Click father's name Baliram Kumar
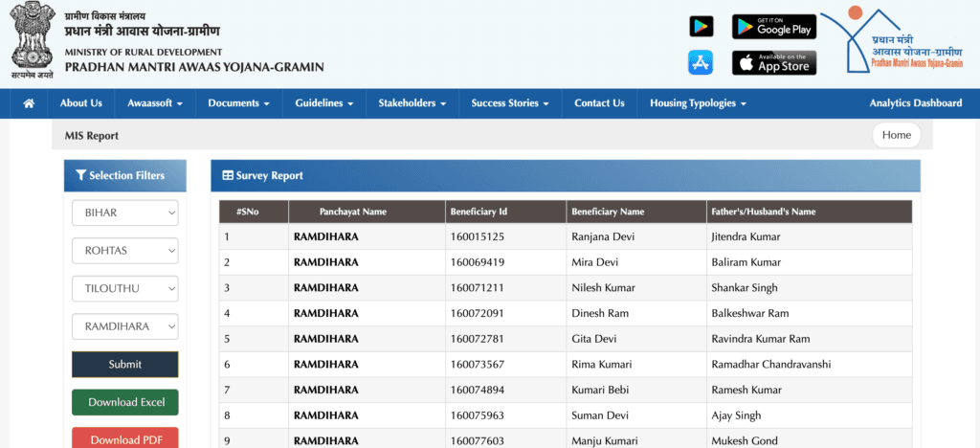This screenshot has height=448, width=980. [746, 262]
